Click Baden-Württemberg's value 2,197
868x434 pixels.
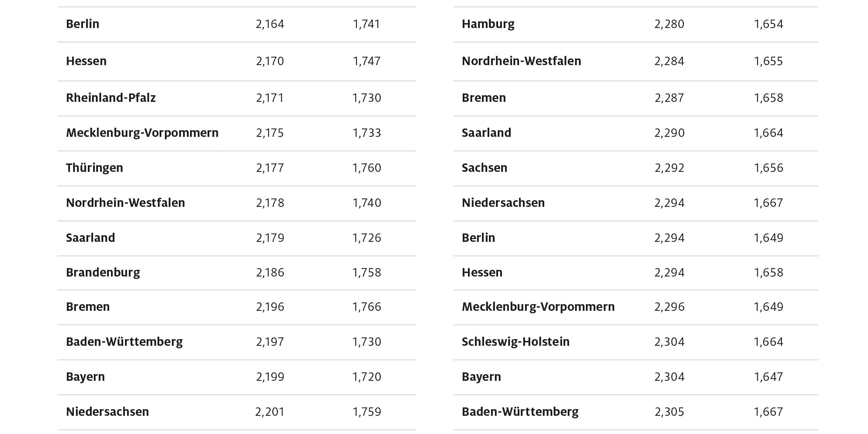[x=270, y=342]
